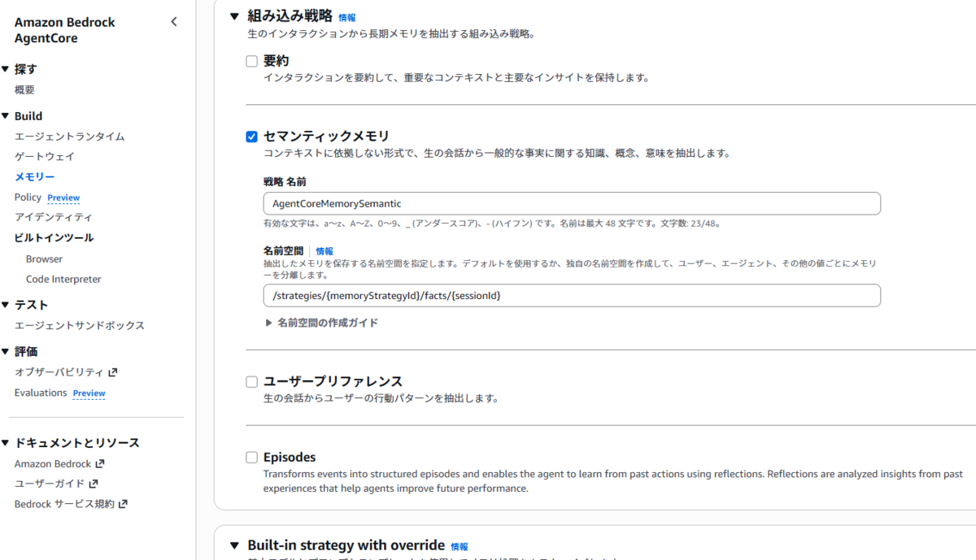The width and height of the screenshot is (976, 560).
Task: Click the 情報 link beside 名前空間
Action: click(x=325, y=251)
